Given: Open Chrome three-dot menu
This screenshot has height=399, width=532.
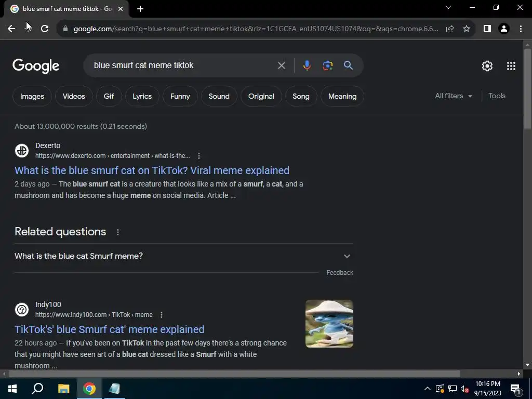Looking at the screenshot, I should pos(521,29).
